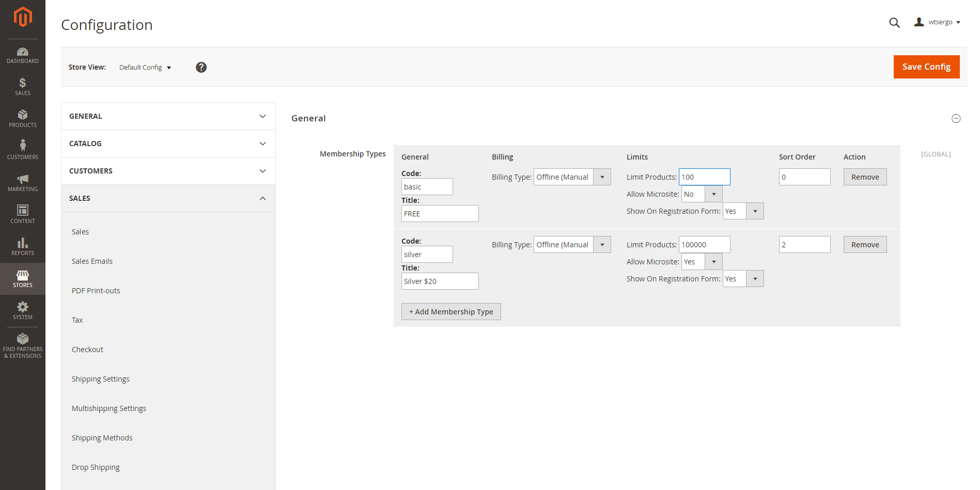The image size is (980, 490).
Task: Open the wtsergo account menu
Action: tap(937, 22)
